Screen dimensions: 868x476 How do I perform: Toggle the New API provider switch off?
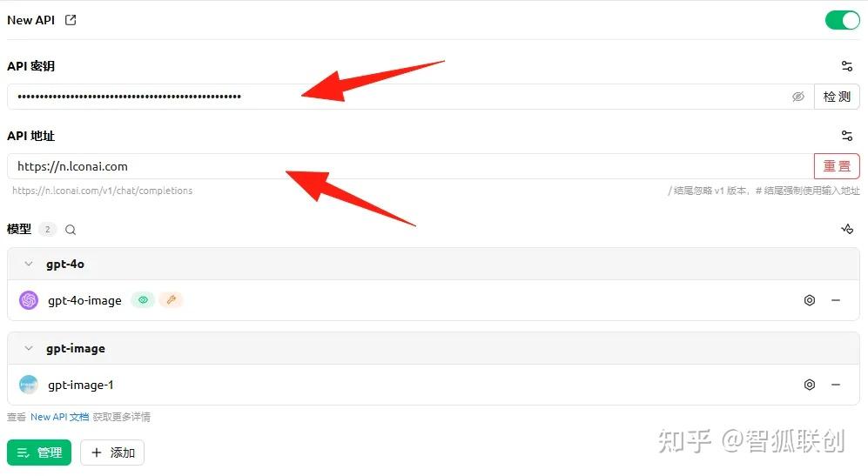(842, 20)
